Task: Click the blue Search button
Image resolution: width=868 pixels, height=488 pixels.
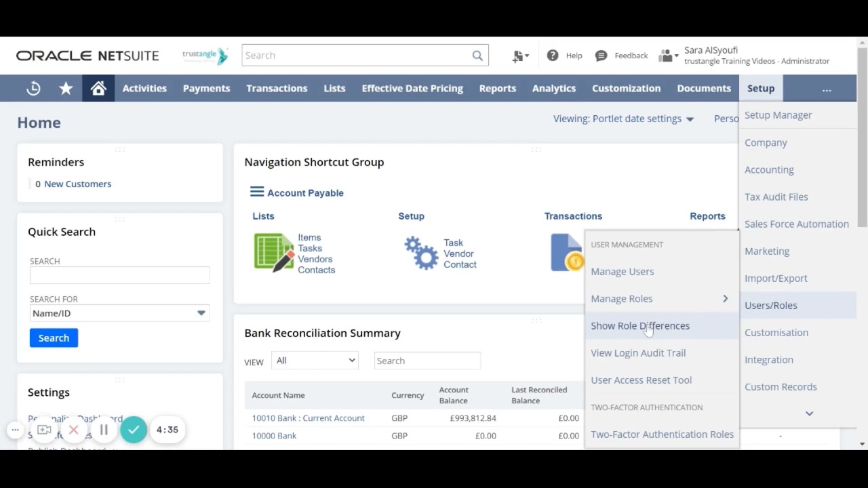Action: click(54, 338)
